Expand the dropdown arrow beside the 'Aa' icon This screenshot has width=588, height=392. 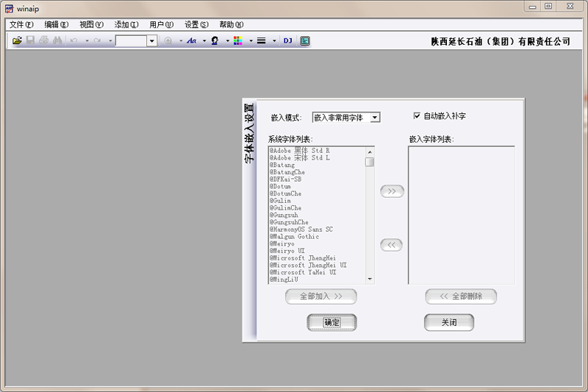[204, 41]
